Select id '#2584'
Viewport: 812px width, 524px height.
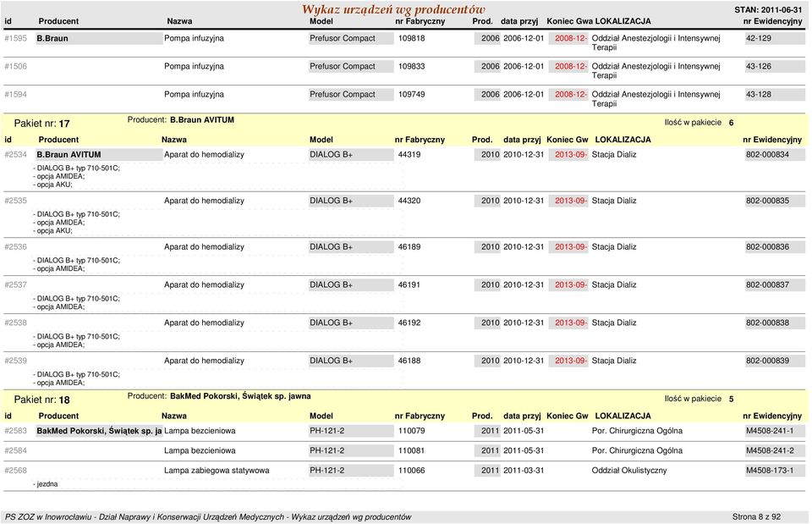coord(15,450)
